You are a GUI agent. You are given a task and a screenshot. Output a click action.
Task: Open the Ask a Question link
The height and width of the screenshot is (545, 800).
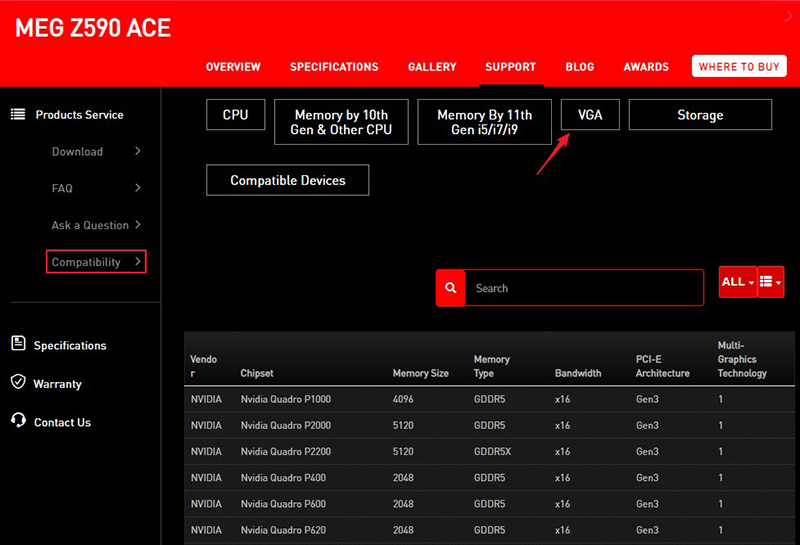90,225
